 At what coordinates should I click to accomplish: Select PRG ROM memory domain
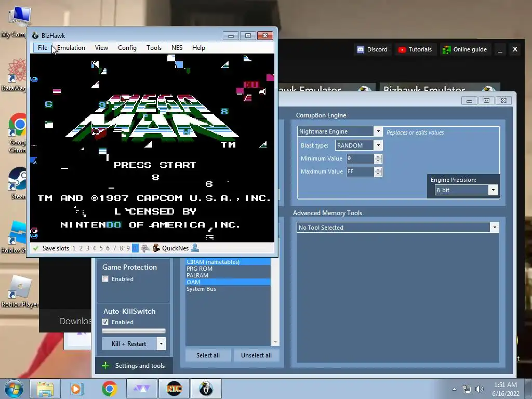click(228, 269)
